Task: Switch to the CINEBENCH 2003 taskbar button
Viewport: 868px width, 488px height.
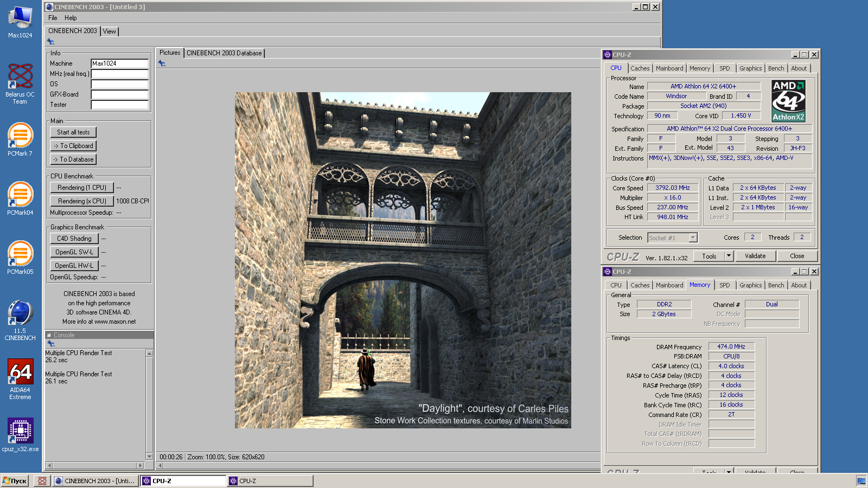Action: (95, 481)
